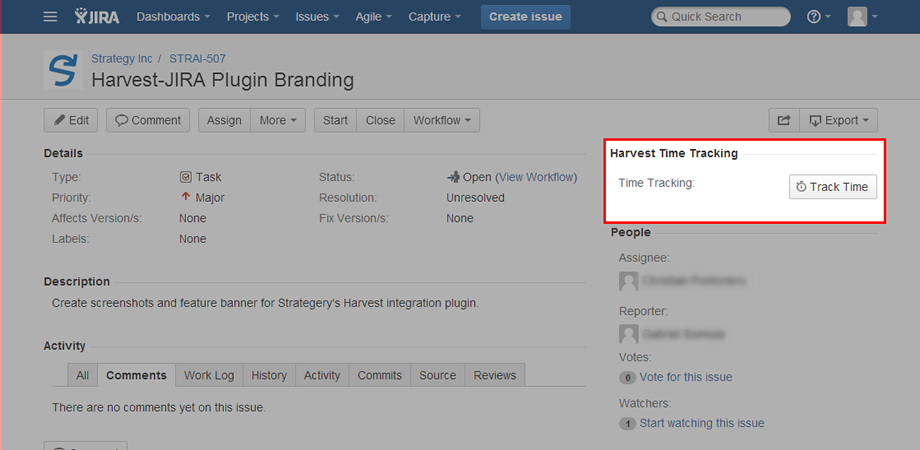Image resolution: width=920 pixels, height=450 pixels.
Task: Click the watchers count badge
Action: (627, 424)
